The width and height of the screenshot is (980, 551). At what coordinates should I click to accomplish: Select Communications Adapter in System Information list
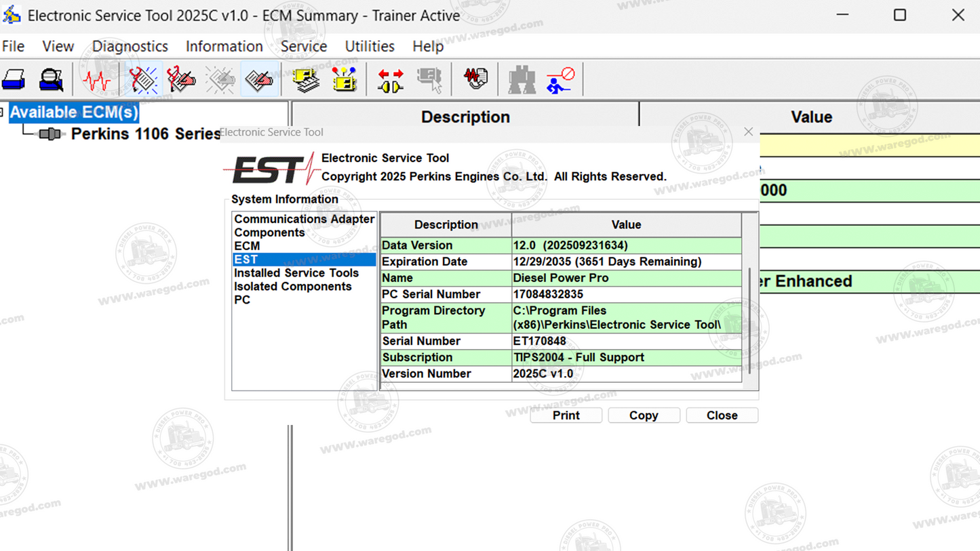click(x=303, y=220)
